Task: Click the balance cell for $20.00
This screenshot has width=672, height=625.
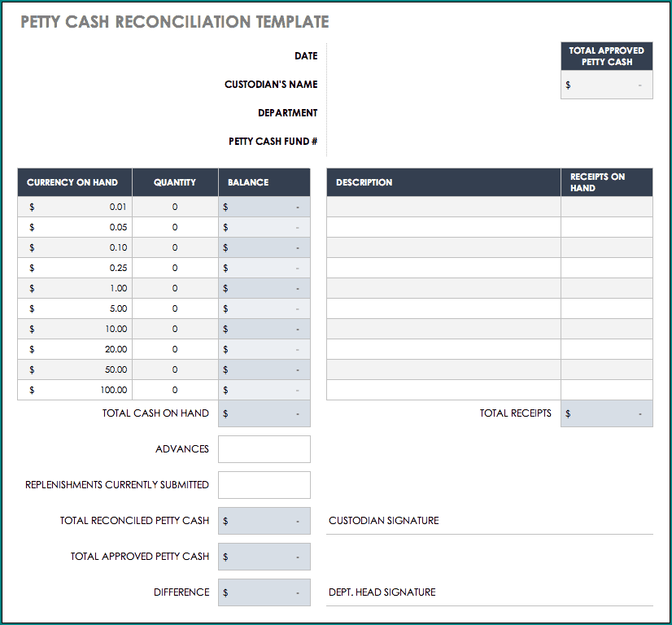Action: click(264, 349)
